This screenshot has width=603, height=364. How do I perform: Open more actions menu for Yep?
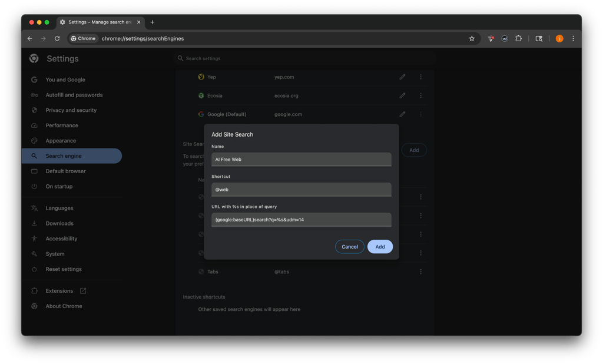tap(420, 77)
